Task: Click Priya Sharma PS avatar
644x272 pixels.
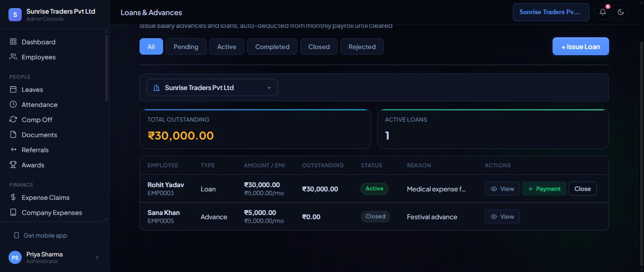Action: point(15,257)
